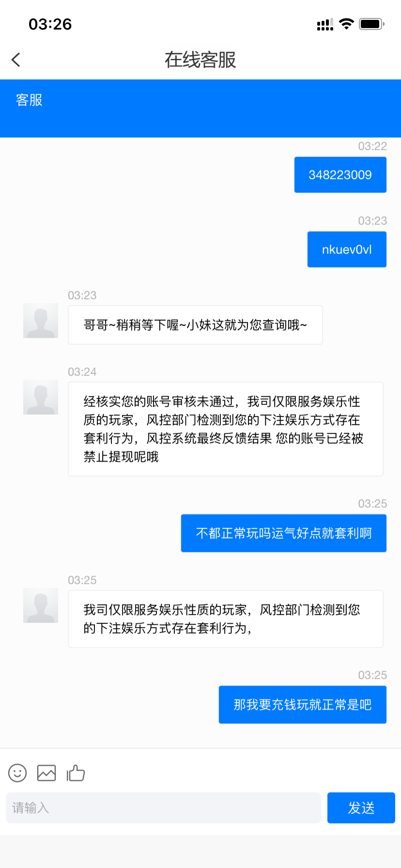
Task: Tap the 在线客服 page title
Action: (200, 60)
